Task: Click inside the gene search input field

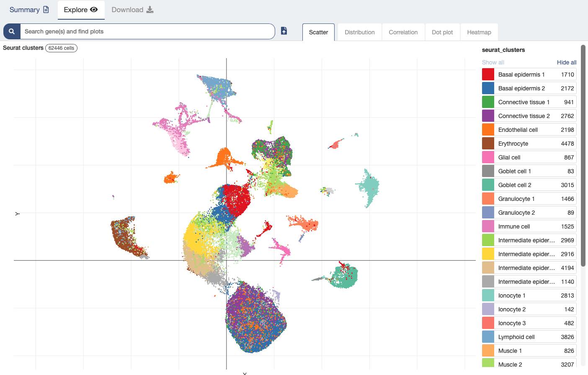Action: 147,31
